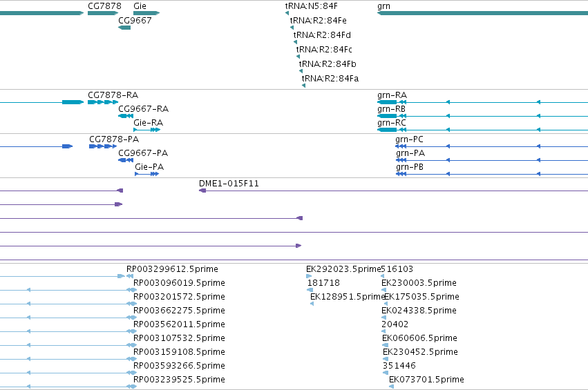This screenshot has height=390, width=588.
Task: Select the RP003201572.5prime EST label
Action: [x=179, y=297]
